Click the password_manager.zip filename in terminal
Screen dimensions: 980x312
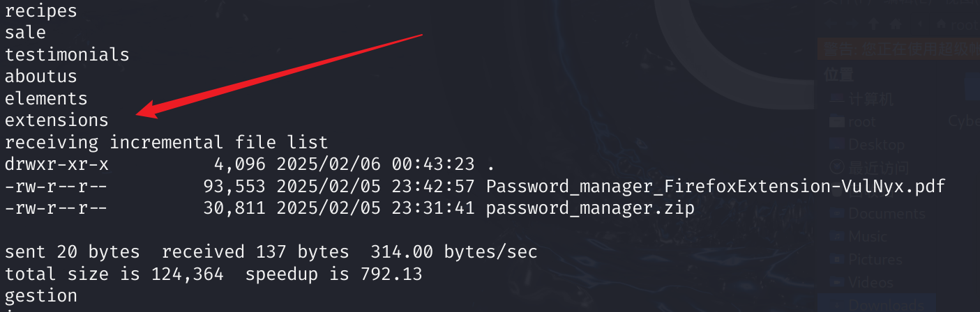click(590, 209)
